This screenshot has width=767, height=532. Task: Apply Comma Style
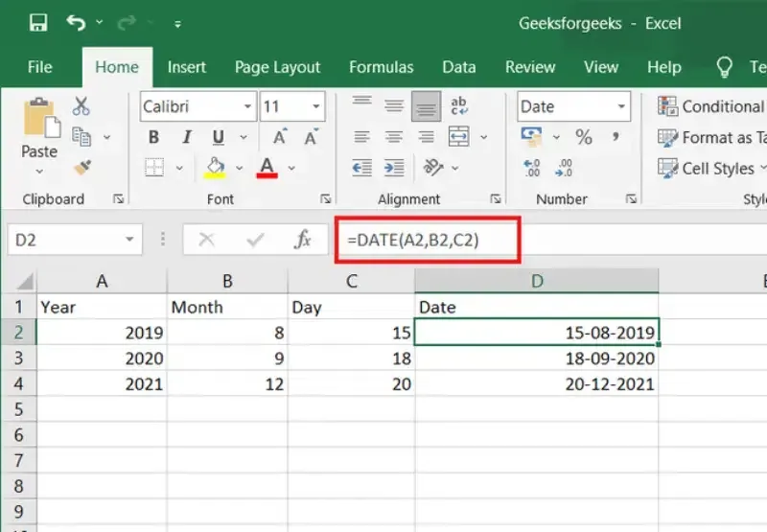(x=616, y=136)
